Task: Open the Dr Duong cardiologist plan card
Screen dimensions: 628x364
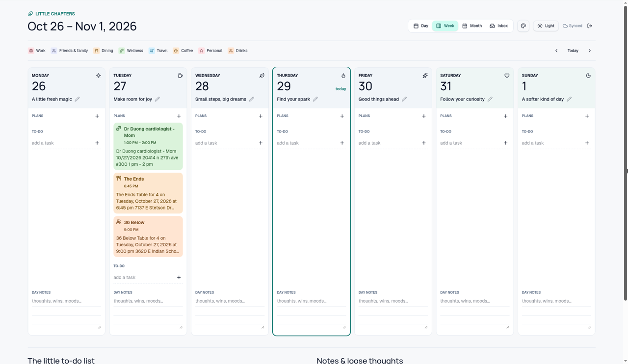Action: (148, 147)
